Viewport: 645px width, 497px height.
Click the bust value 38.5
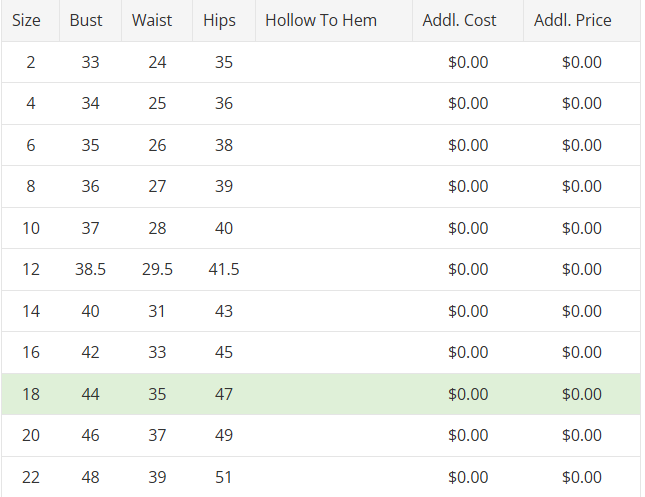pyautogui.click(x=90, y=269)
